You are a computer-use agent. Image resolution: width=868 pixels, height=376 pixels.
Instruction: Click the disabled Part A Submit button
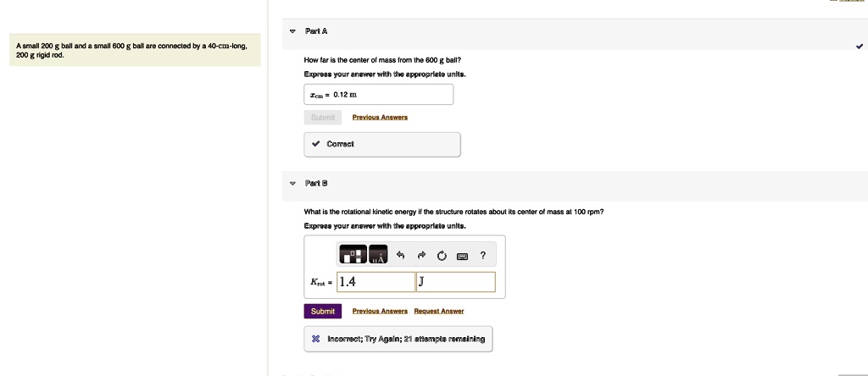coord(322,117)
